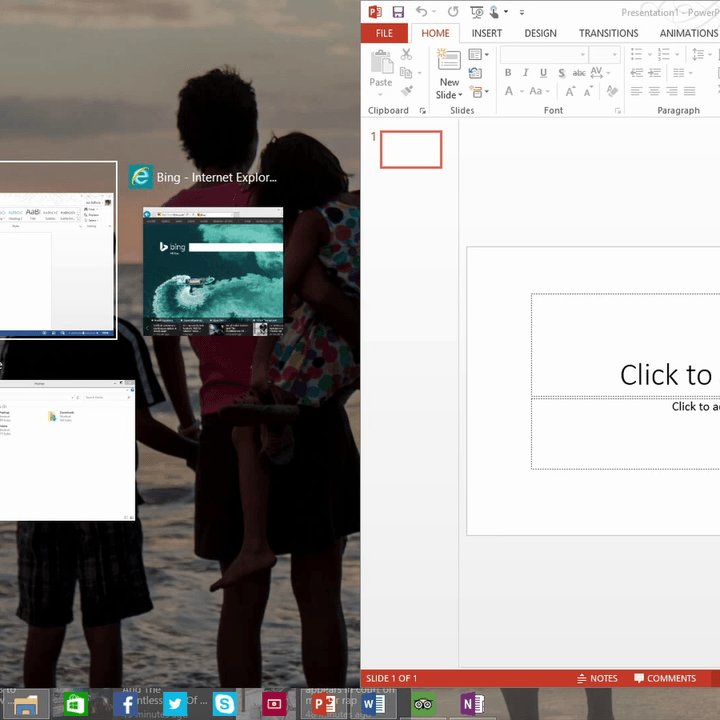Toggle Touch/Mouse mode icon
720x720 pixels.
[x=494, y=12]
